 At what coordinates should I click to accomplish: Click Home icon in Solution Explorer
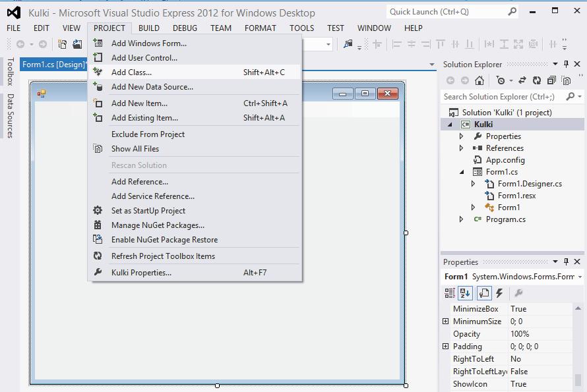tap(479, 80)
